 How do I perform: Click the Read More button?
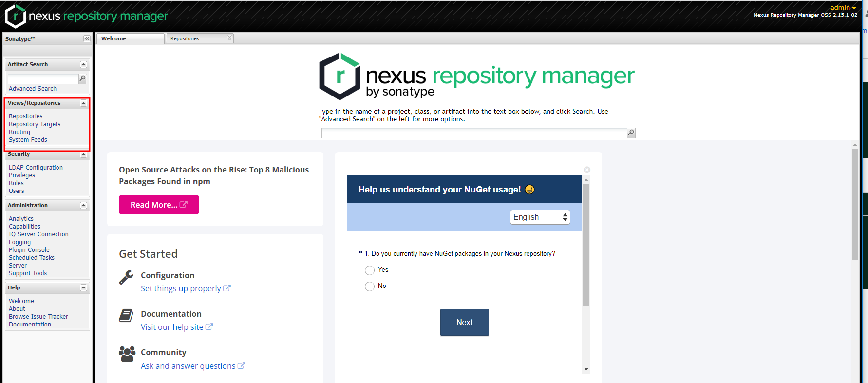click(159, 205)
